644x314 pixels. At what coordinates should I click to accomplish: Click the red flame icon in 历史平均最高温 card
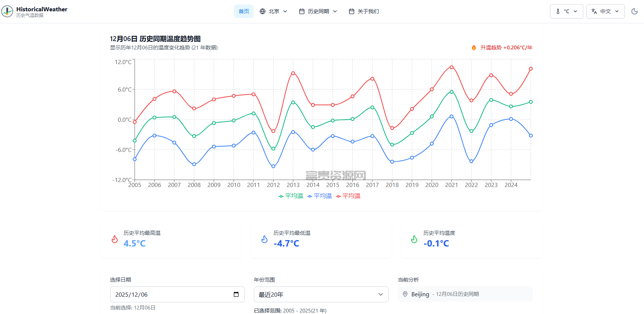point(115,239)
